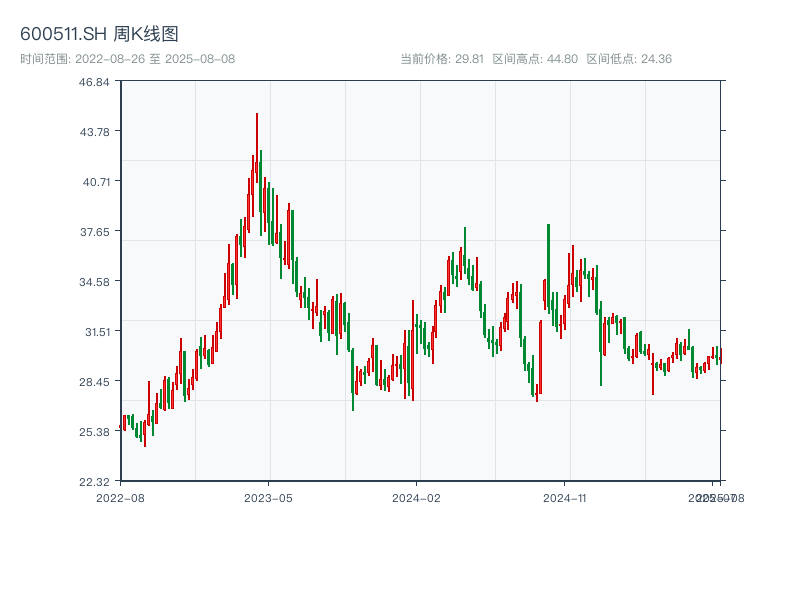Click y-axis label 25.38
This screenshot has width=800, height=600.
pyautogui.click(x=94, y=432)
